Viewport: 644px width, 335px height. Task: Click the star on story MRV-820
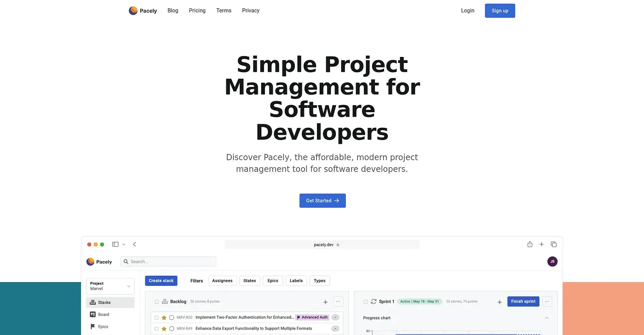coord(164,318)
